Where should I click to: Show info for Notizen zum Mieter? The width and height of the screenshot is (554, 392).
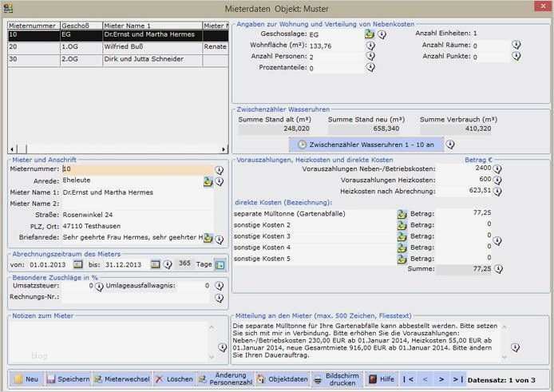[222, 347]
